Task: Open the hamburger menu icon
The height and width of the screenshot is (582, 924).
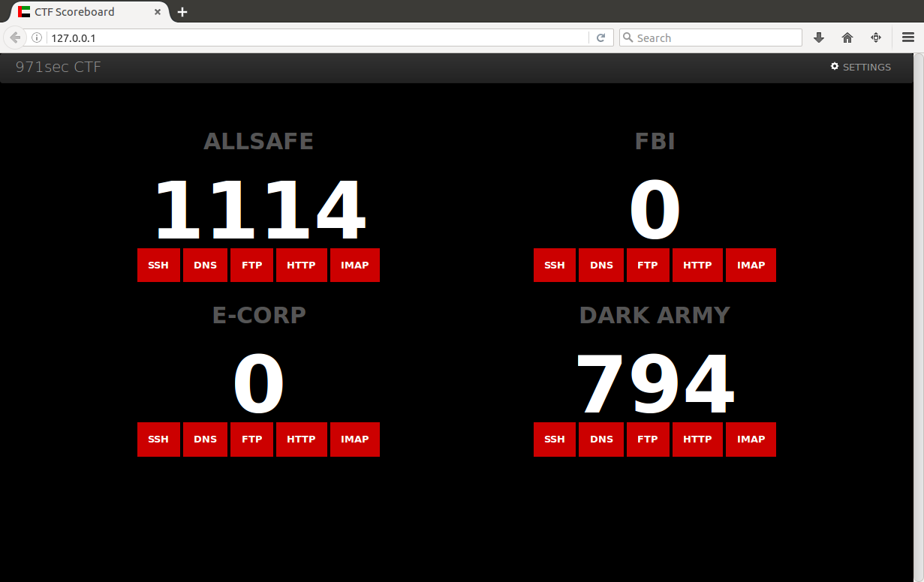Action: [x=908, y=37]
